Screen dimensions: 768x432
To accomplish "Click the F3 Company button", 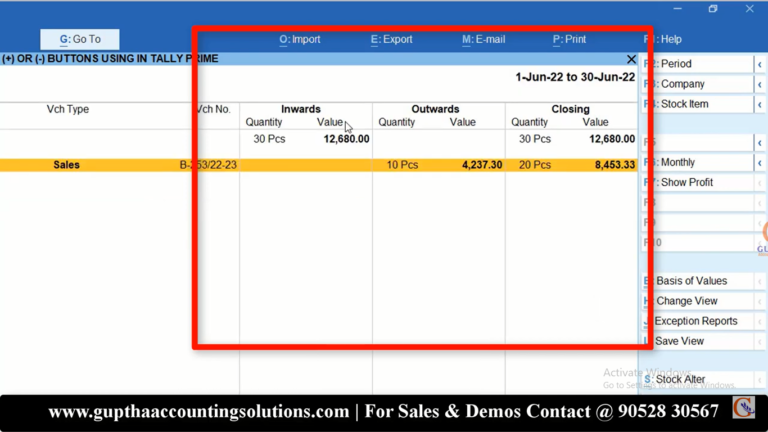I will [x=697, y=84].
